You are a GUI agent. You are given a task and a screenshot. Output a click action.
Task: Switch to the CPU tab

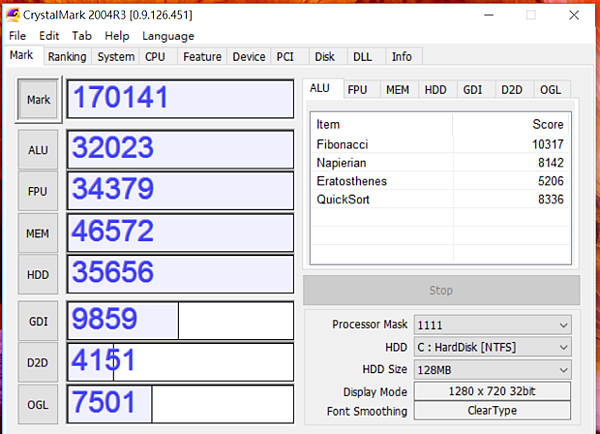pyautogui.click(x=158, y=57)
